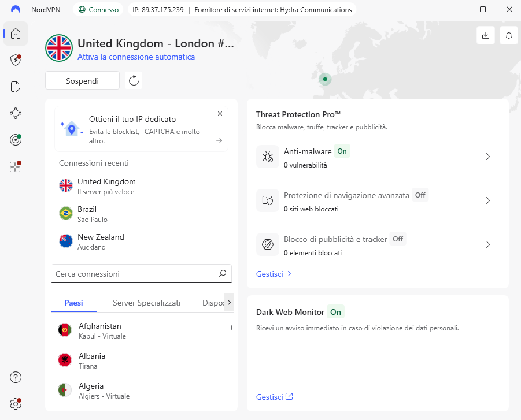The width and height of the screenshot is (521, 420).
Task: Click the Brazil flag in recent connections
Action: tap(66, 213)
